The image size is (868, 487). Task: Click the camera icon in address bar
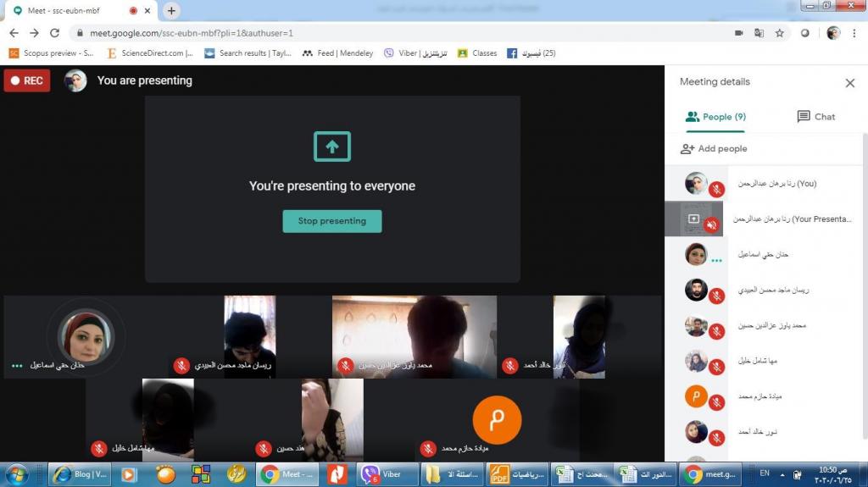pyautogui.click(x=738, y=33)
